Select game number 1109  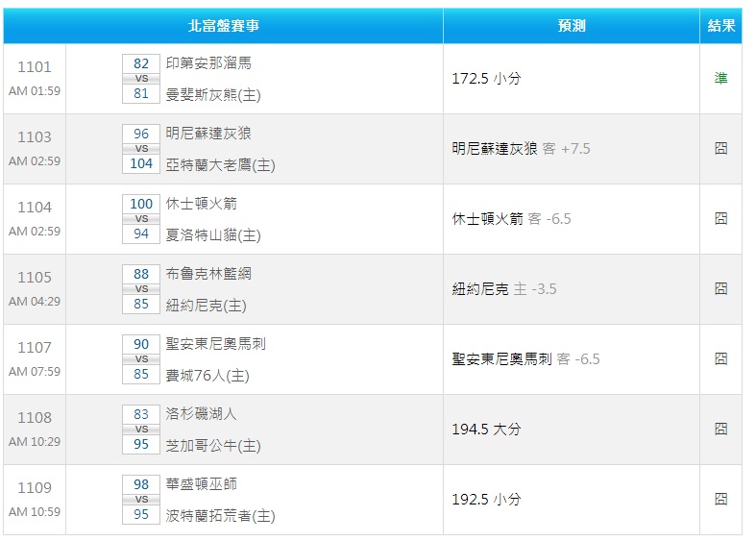(x=35, y=488)
